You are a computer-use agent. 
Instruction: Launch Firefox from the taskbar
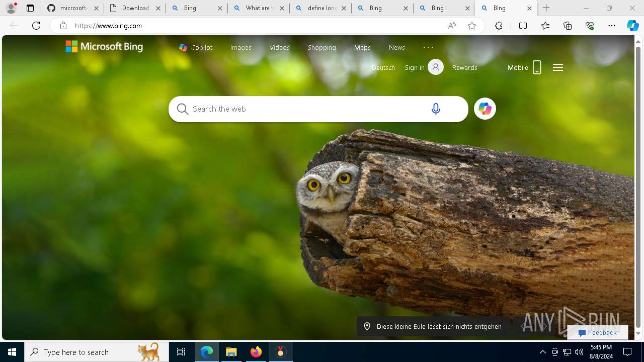pyautogui.click(x=256, y=352)
